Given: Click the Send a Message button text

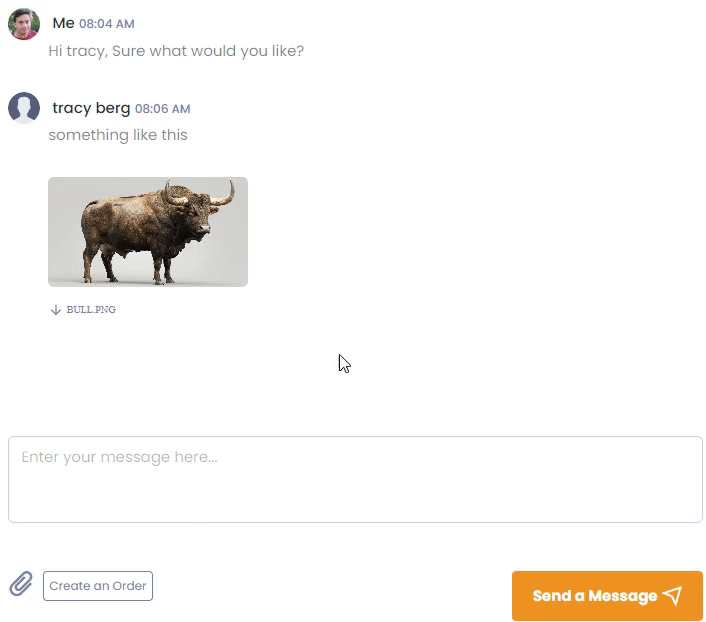Looking at the screenshot, I should pyautogui.click(x=595, y=595).
